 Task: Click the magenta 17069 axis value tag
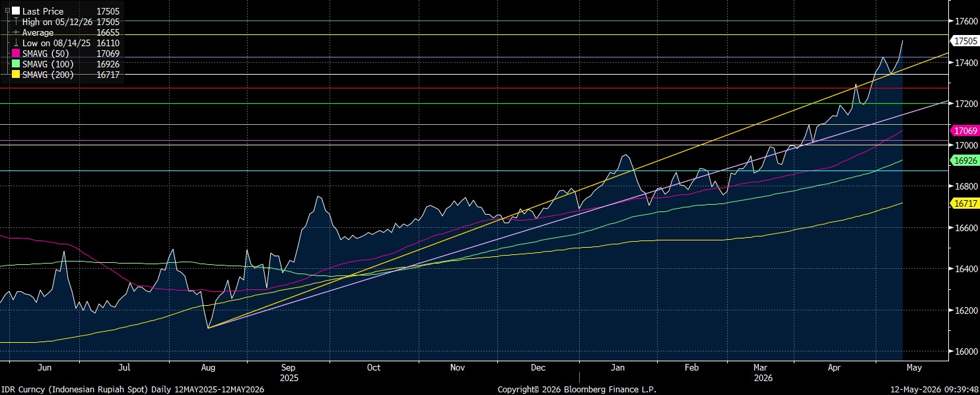[967, 131]
